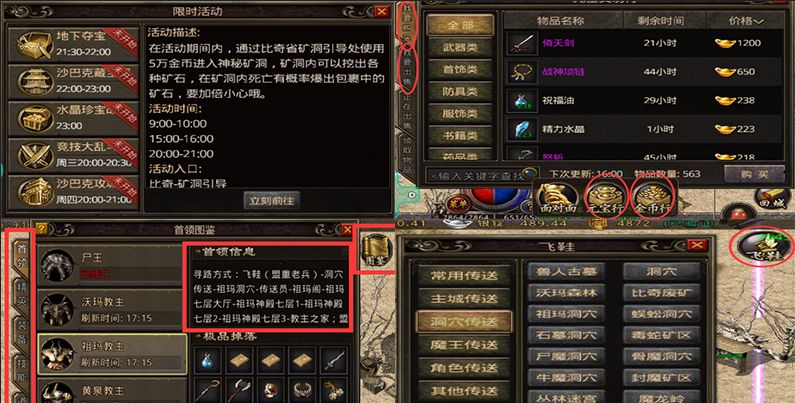The width and height of the screenshot is (795, 403).
Task: Select the 祖玛教主 boss entry
Action: pos(112,353)
